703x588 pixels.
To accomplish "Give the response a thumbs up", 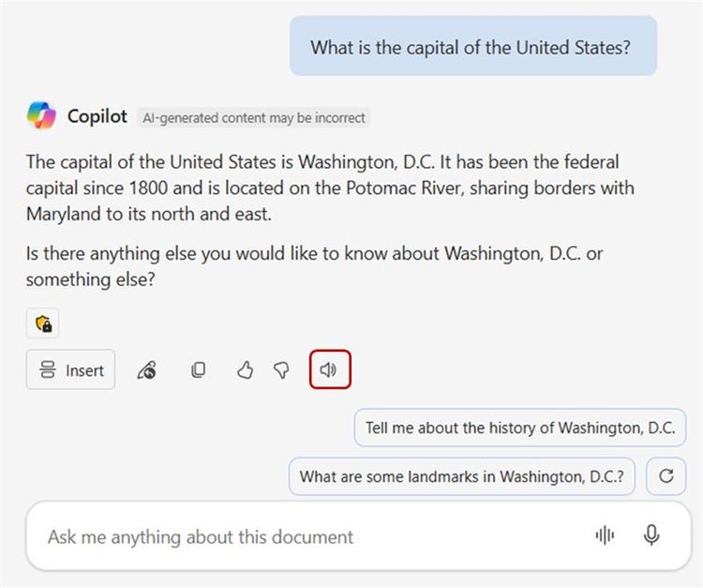I will (x=245, y=370).
